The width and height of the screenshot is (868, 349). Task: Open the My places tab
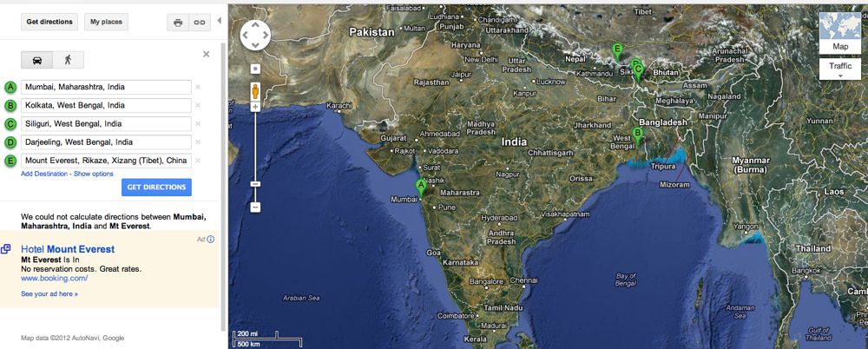pos(106,23)
